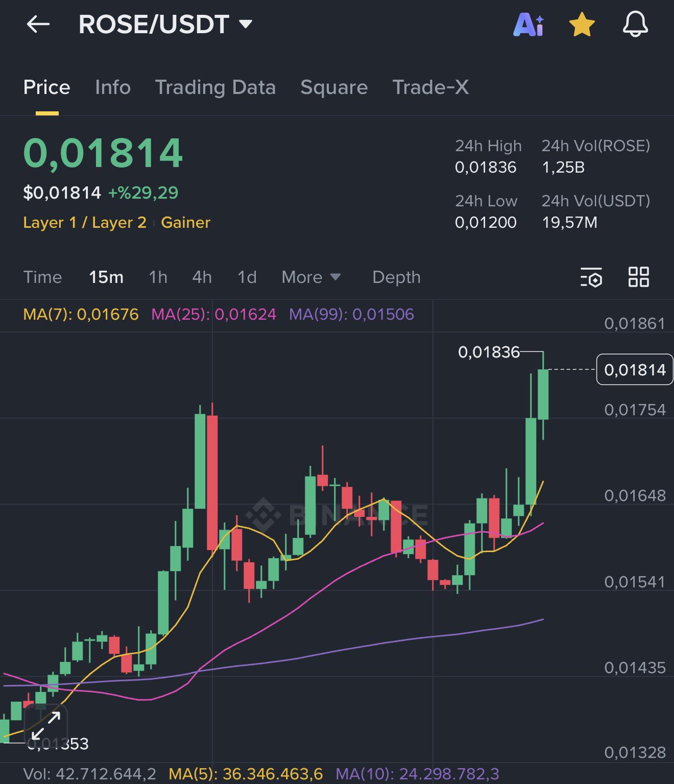
Task: Open price alert bell icon
Action: tap(635, 24)
